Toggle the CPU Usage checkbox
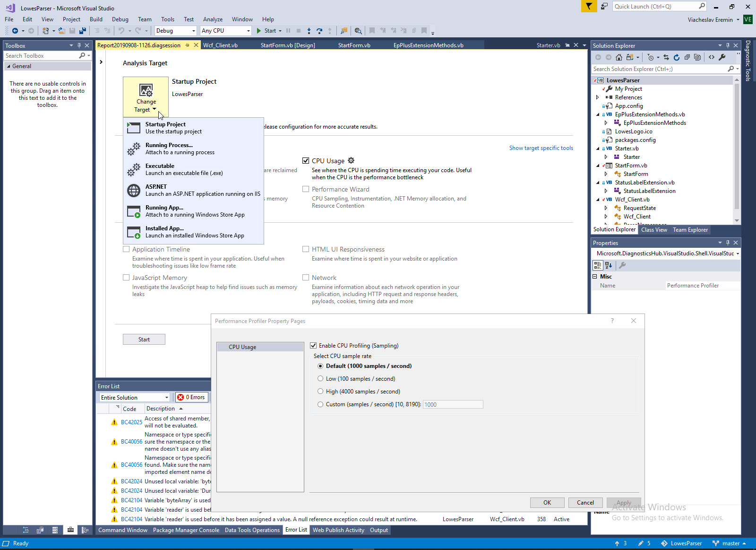Screen dimensions: 756x550 pos(306,161)
